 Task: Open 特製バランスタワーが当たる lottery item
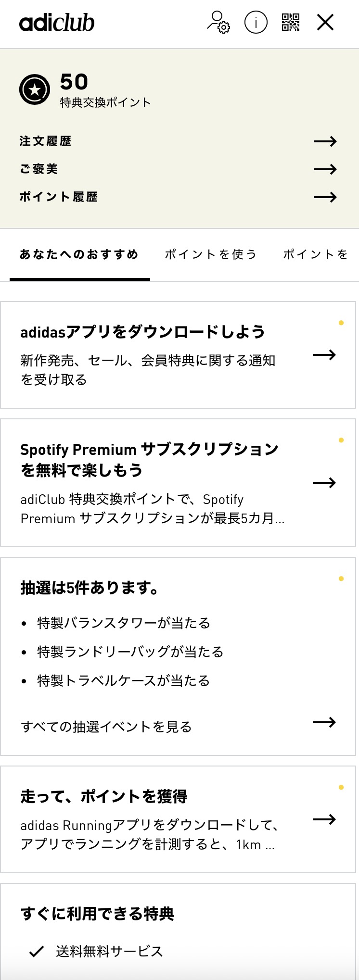124,623
